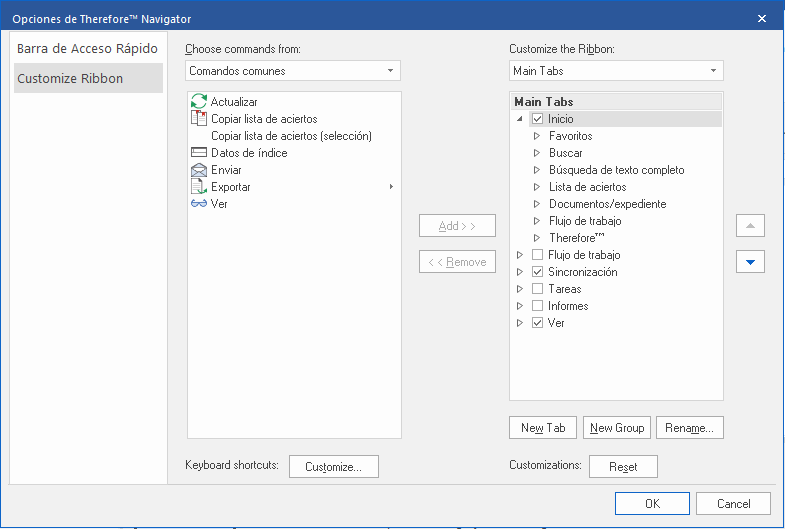Open keyboard shortcuts Customize... button

[x=334, y=466]
